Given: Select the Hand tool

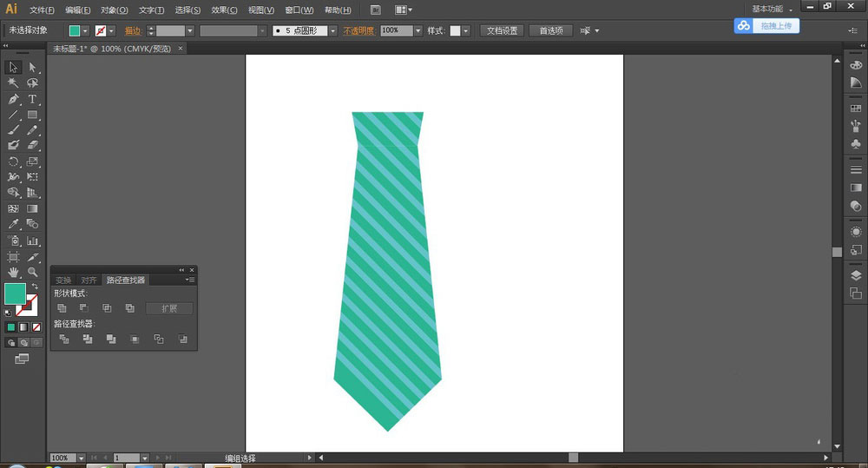Looking at the screenshot, I should [13, 273].
